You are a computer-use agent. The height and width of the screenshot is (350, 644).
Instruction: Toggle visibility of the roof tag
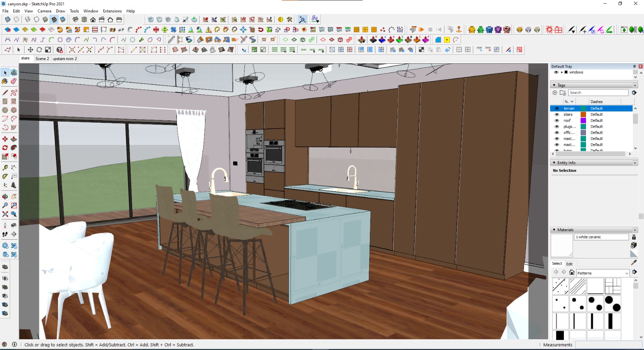(x=557, y=120)
